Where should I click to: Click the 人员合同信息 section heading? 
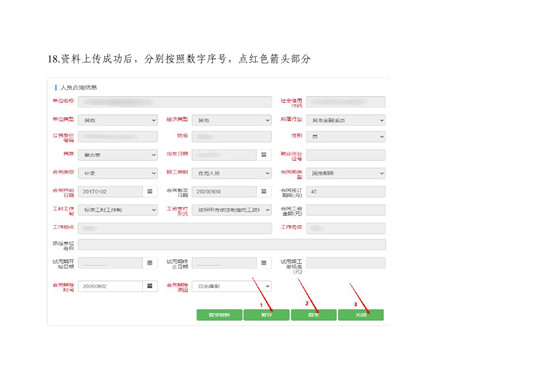79,87
